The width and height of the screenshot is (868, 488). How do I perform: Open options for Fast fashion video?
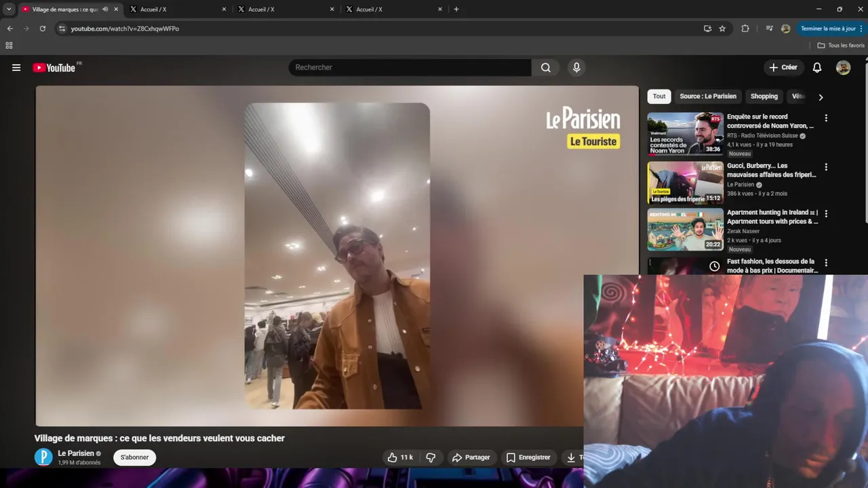(x=826, y=262)
